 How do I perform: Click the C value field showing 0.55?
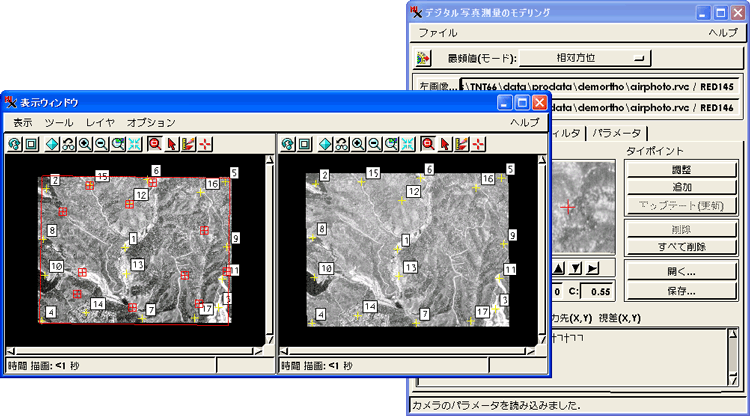596,292
